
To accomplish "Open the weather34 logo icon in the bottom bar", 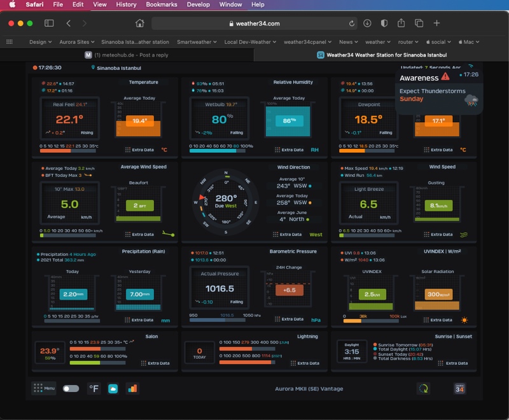I will [x=459, y=389].
